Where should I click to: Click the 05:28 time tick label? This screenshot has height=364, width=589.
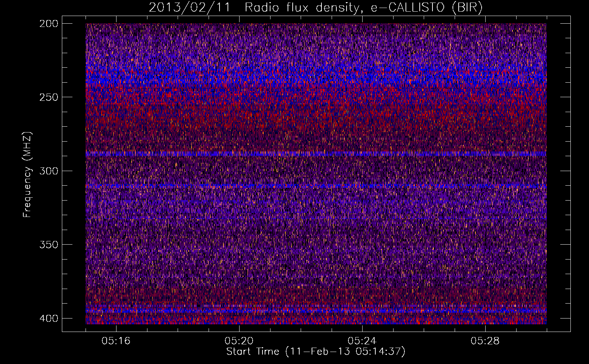[x=485, y=341]
